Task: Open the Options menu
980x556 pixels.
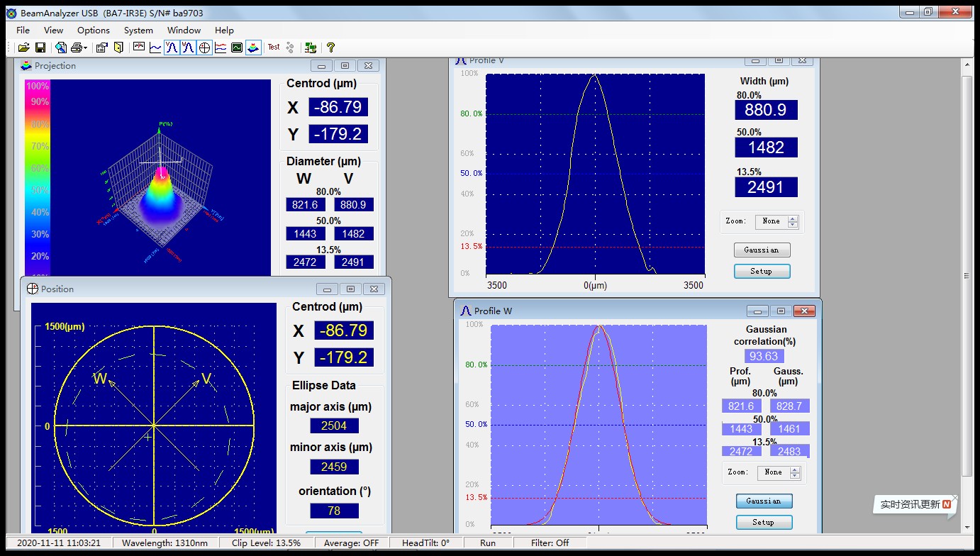Action: coord(93,30)
